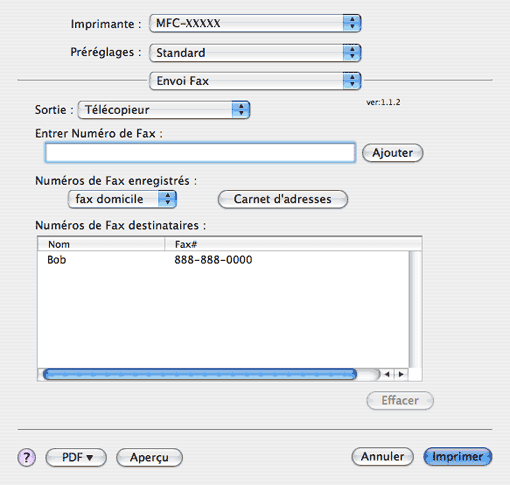Open the Carnet d'adresses button
The width and height of the screenshot is (510, 485).
tap(283, 199)
